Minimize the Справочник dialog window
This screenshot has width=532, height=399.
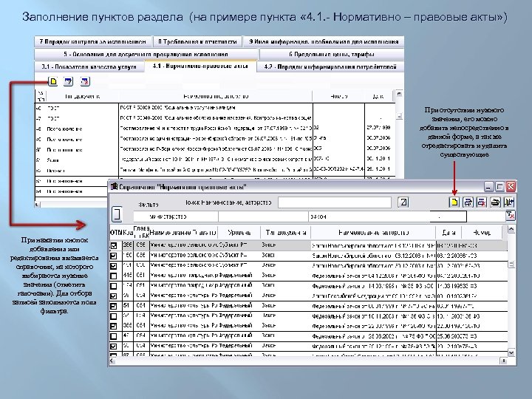[x=488, y=187]
